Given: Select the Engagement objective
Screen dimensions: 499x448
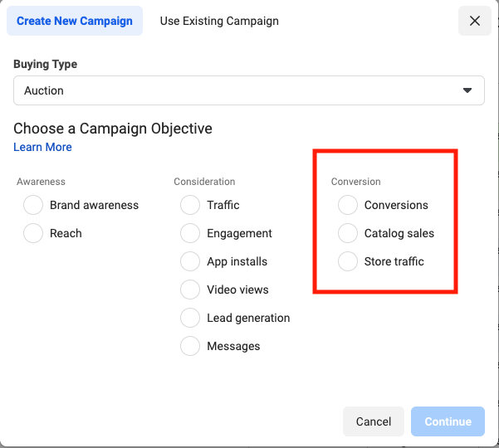Looking at the screenshot, I should point(190,233).
